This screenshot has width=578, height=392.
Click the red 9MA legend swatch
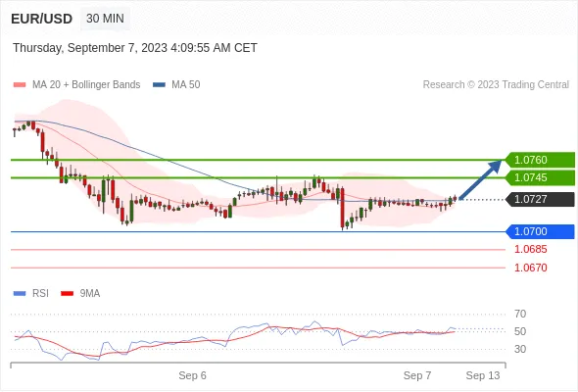(x=67, y=294)
